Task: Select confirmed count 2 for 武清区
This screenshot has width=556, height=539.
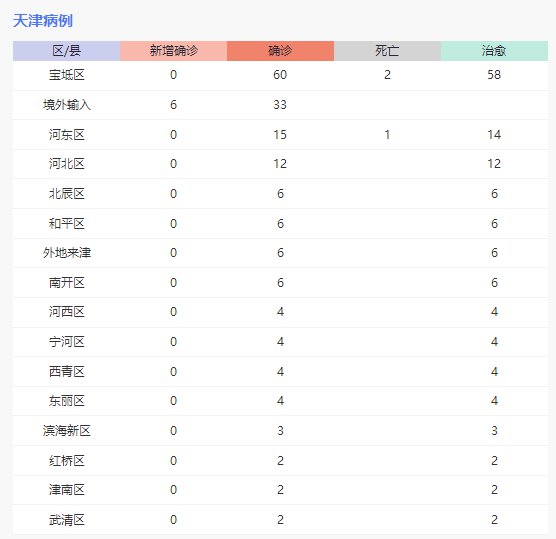Action: point(280,520)
